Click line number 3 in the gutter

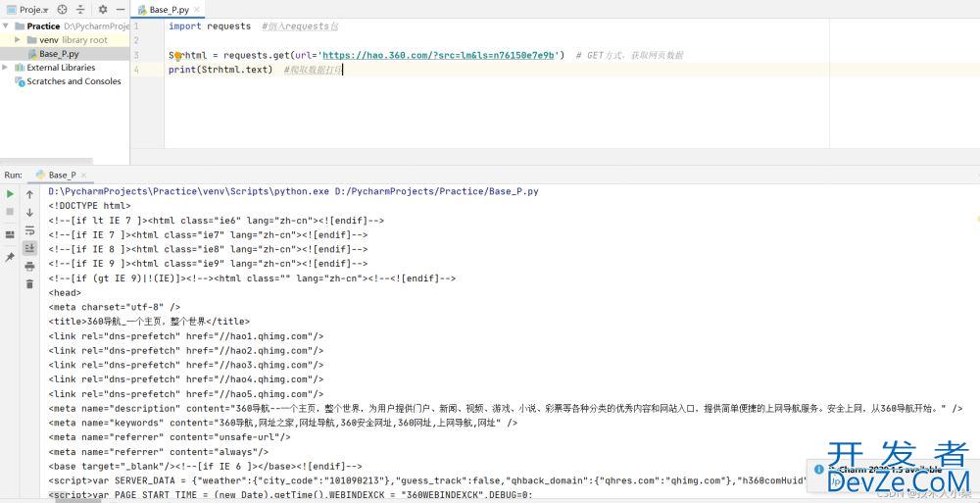click(x=136, y=55)
